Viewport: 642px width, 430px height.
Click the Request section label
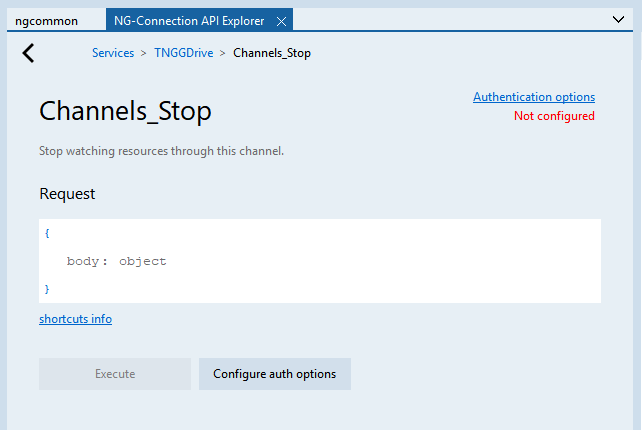click(67, 194)
